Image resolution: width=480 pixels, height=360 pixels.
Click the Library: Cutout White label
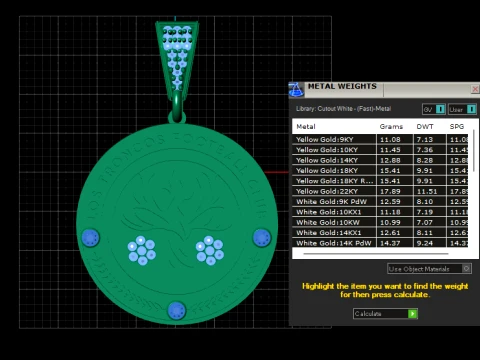[343, 109]
